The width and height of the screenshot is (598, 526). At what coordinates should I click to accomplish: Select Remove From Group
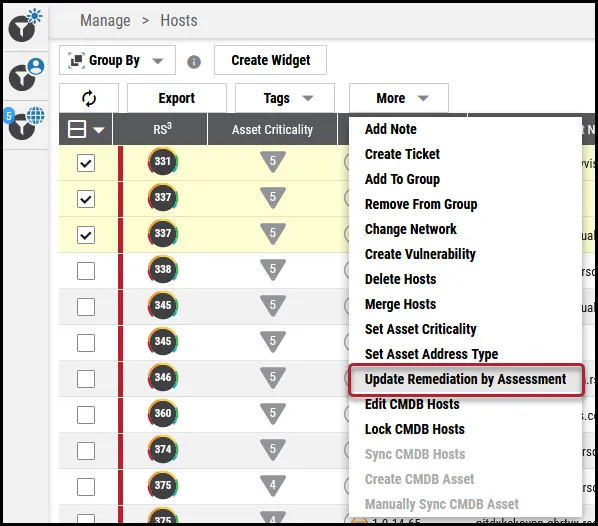[x=421, y=204]
